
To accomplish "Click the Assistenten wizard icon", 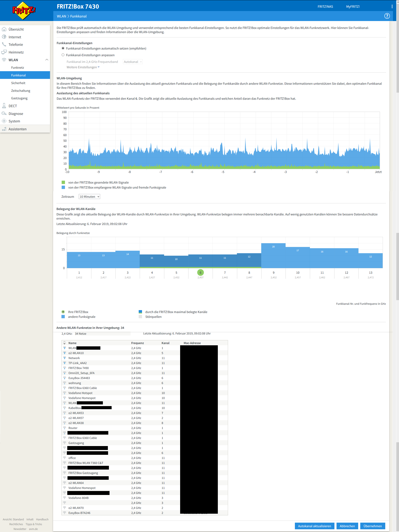I will pos(4,129).
